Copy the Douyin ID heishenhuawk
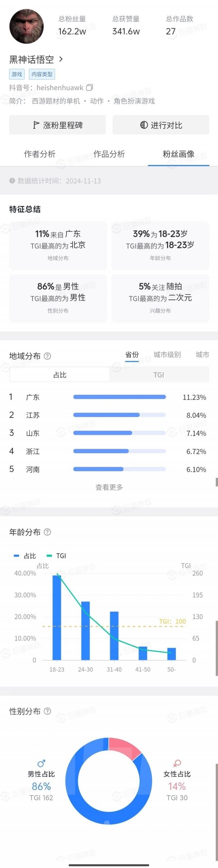Viewport: 218px width, 868px height. click(90, 87)
